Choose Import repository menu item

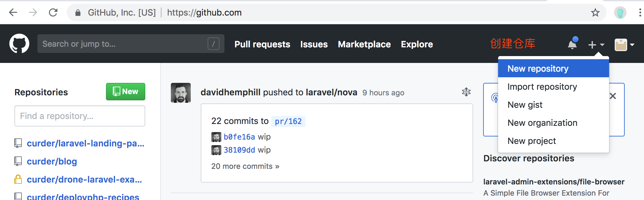542,87
